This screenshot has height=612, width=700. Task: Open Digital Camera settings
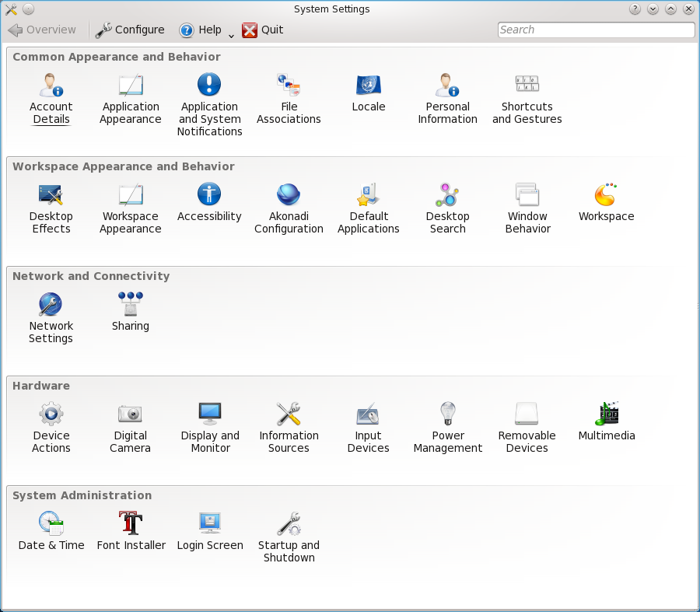tap(130, 428)
